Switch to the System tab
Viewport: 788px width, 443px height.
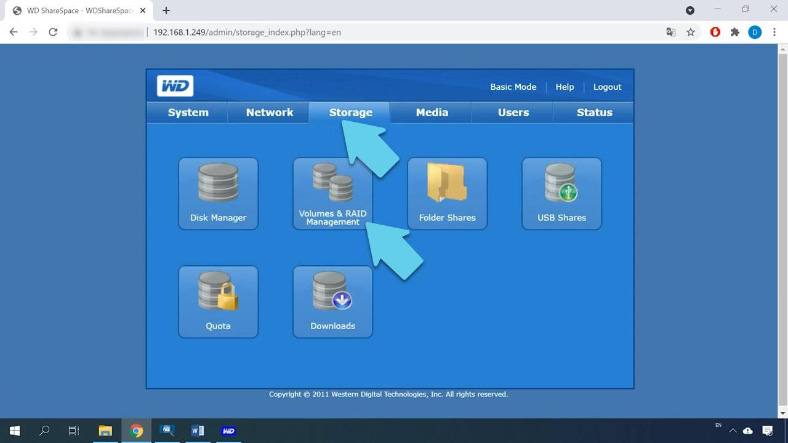(188, 113)
